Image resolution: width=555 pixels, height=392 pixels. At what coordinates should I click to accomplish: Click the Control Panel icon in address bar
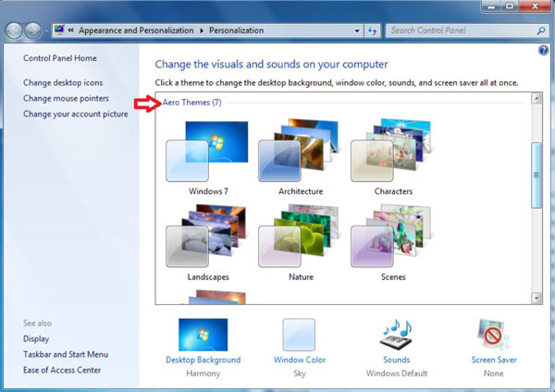click(x=59, y=31)
